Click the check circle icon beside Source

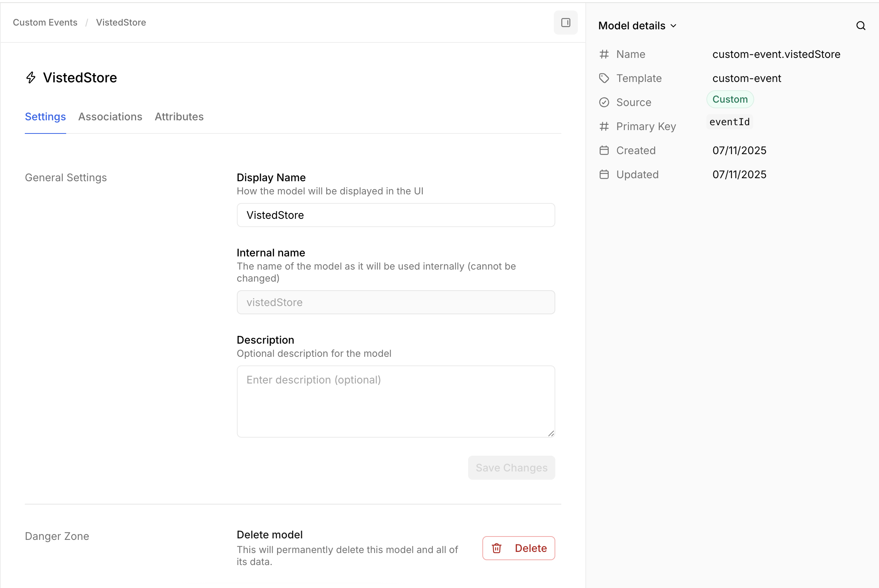coord(604,102)
